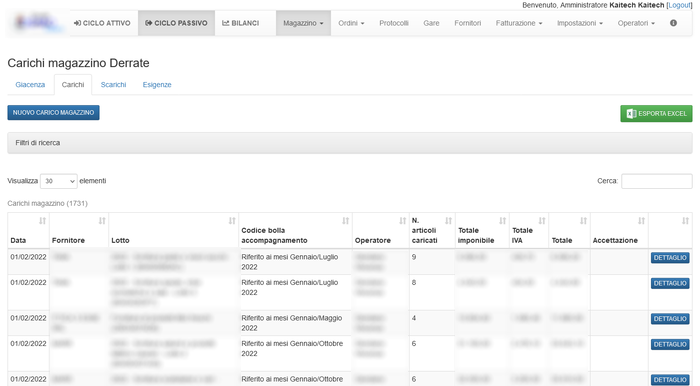The width and height of the screenshot is (700, 386).
Task: Open Gare in the navbar
Action: (431, 23)
